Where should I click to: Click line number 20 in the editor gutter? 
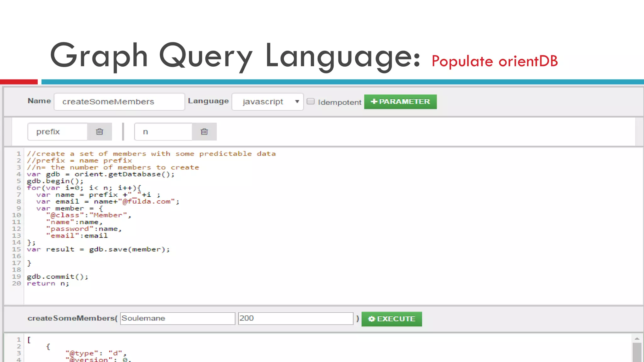click(x=17, y=283)
